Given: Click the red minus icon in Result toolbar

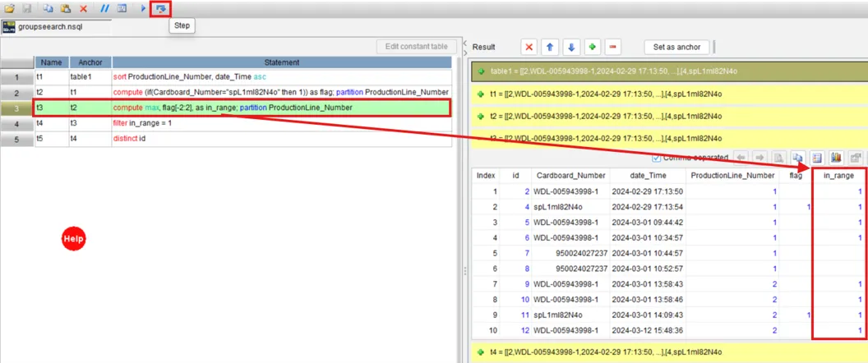Looking at the screenshot, I should 612,47.
